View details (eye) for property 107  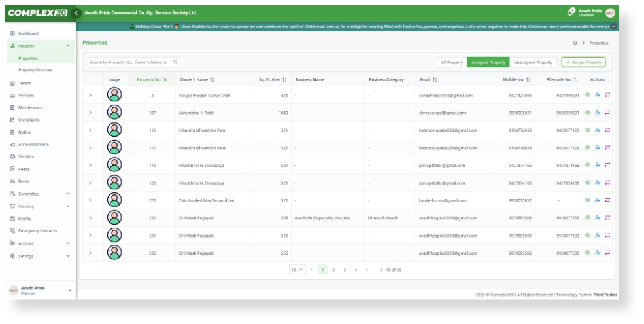point(588,112)
